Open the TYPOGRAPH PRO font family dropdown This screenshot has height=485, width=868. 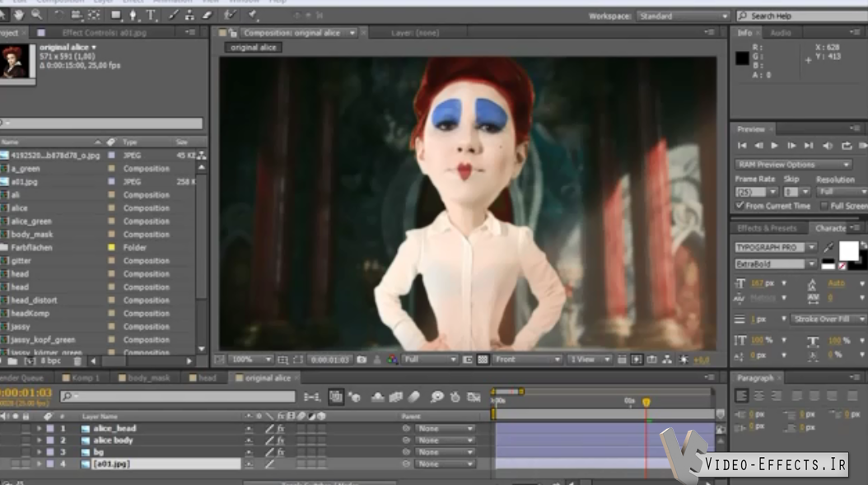click(775, 248)
